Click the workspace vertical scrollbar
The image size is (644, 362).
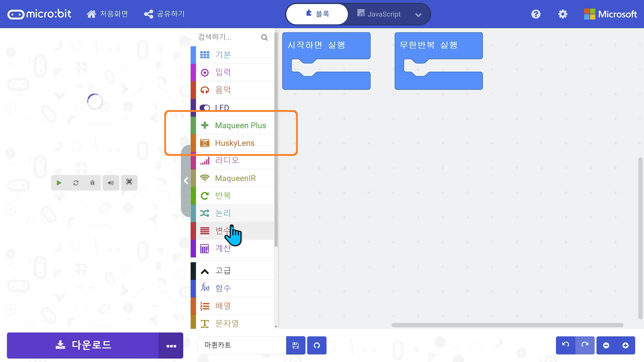pyautogui.click(x=640, y=238)
